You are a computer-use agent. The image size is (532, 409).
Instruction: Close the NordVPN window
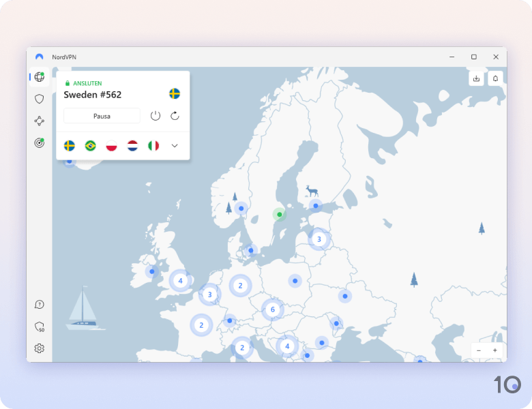pyautogui.click(x=496, y=57)
